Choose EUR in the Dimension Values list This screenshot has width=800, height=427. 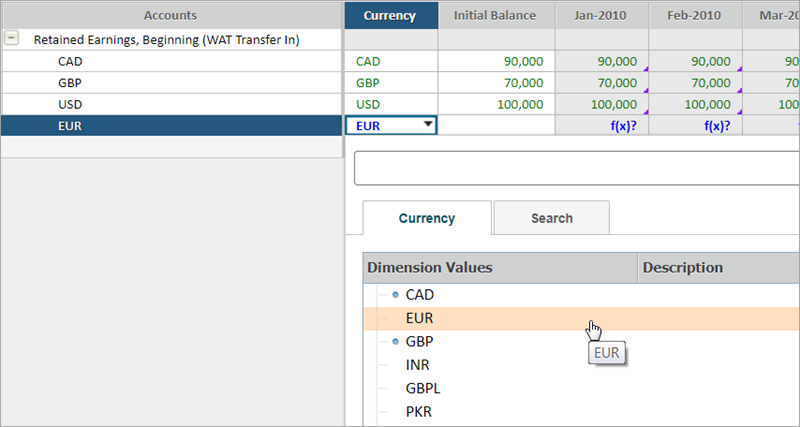point(419,318)
